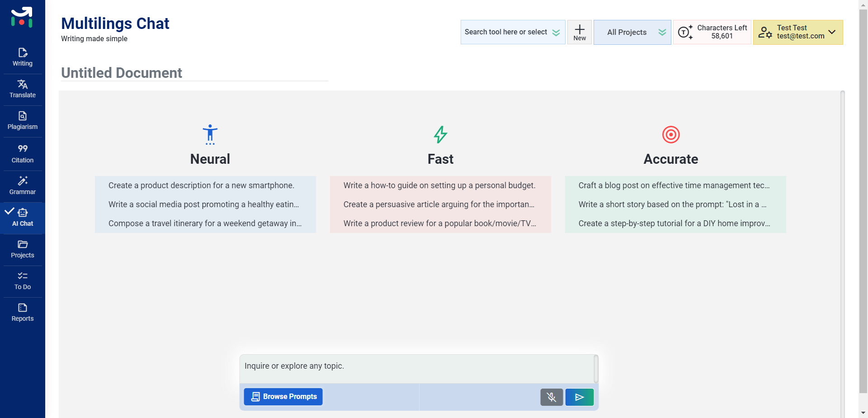Open the Plagiarism checker
This screenshot has width=868, height=418.
(22, 121)
